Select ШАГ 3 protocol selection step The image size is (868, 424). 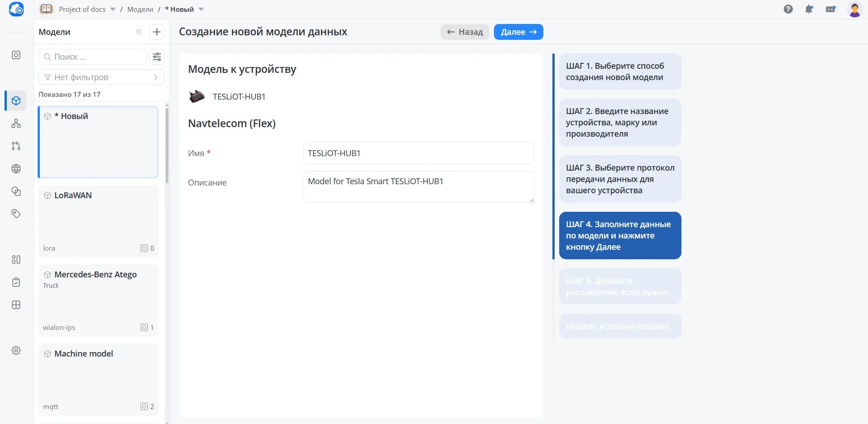pos(620,179)
